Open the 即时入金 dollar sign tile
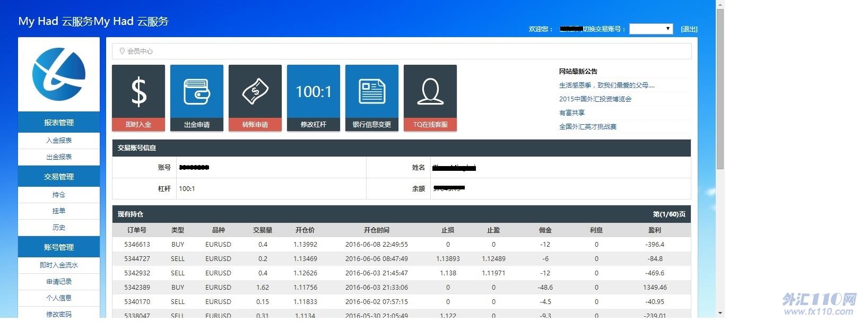868x321 pixels. click(138, 98)
